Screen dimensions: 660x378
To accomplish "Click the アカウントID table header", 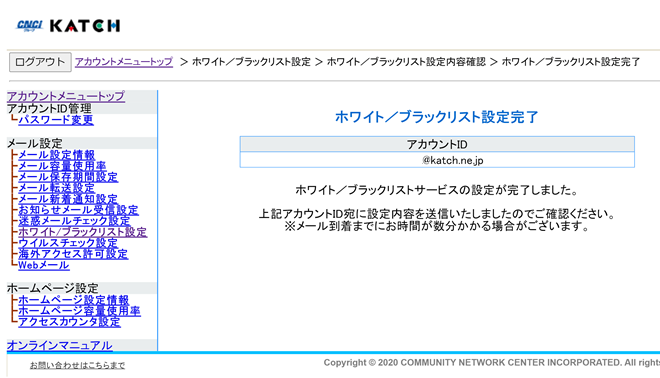I will (437, 144).
